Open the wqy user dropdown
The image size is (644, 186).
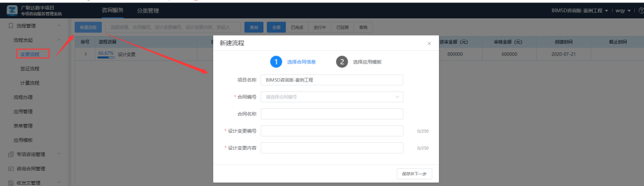click(x=623, y=11)
